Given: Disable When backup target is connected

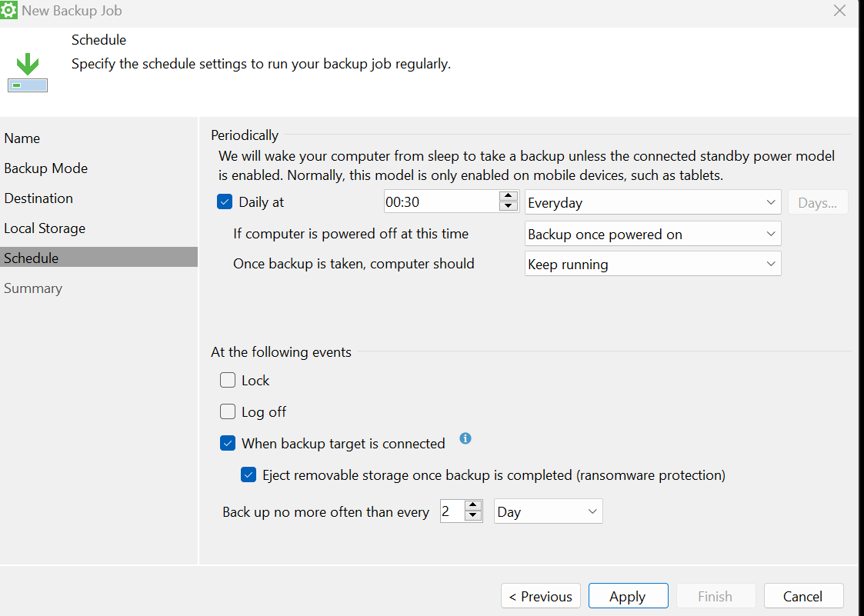Looking at the screenshot, I should coord(228,443).
